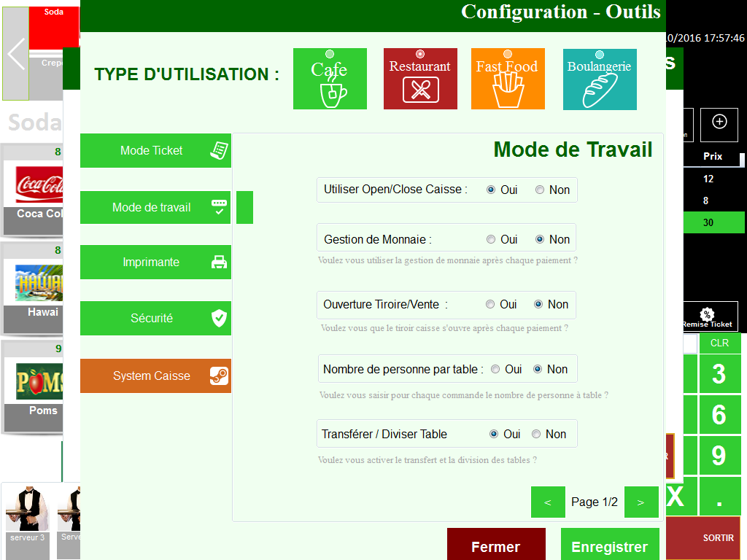
Task: Open the System Caisse settings tab
Action: pyautogui.click(x=155, y=376)
